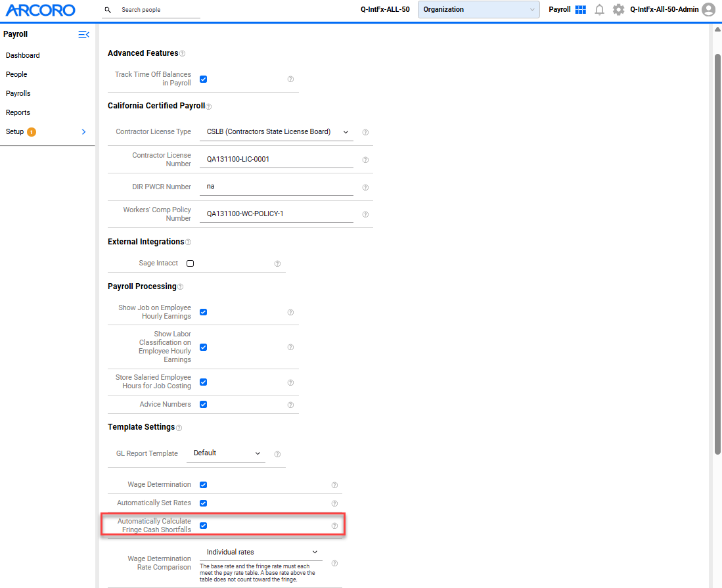This screenshot has height=588, width=722.
Task: Enable the Sage Intacct checkbox
Action: coord(190,263)
